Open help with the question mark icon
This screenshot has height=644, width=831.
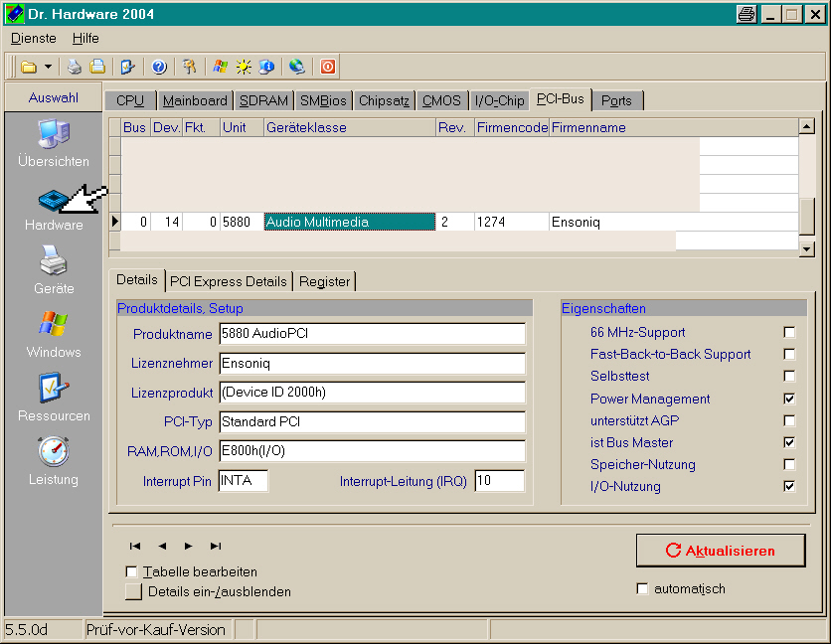tap(159, 67)
